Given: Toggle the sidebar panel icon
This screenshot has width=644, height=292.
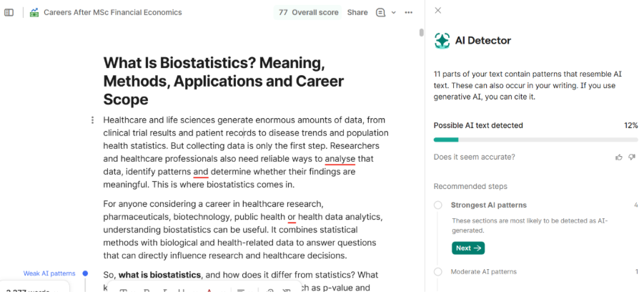Looking at the screenshot, I should (x=9, y=12).
